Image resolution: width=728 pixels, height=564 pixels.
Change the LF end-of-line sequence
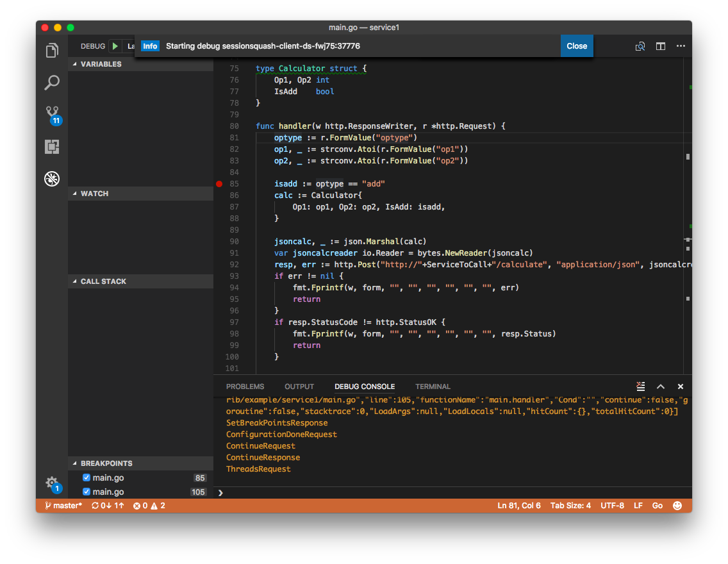pyautogui.click(x=638, y=506)
